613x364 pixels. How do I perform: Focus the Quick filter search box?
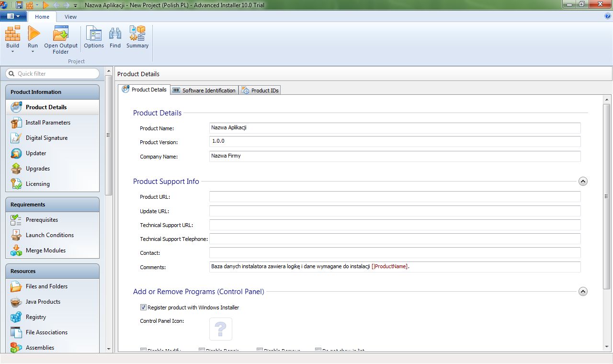[x=53, y=74]
